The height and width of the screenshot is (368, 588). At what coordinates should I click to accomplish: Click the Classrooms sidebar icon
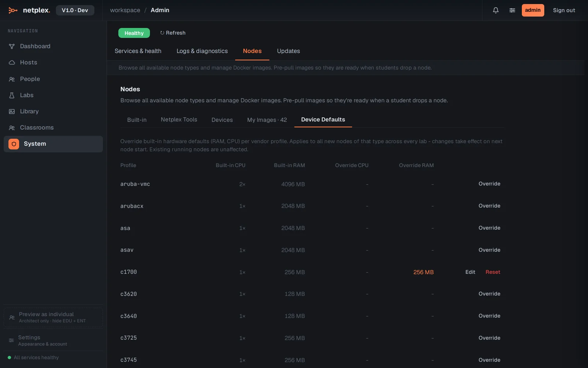tap(12, 128)
